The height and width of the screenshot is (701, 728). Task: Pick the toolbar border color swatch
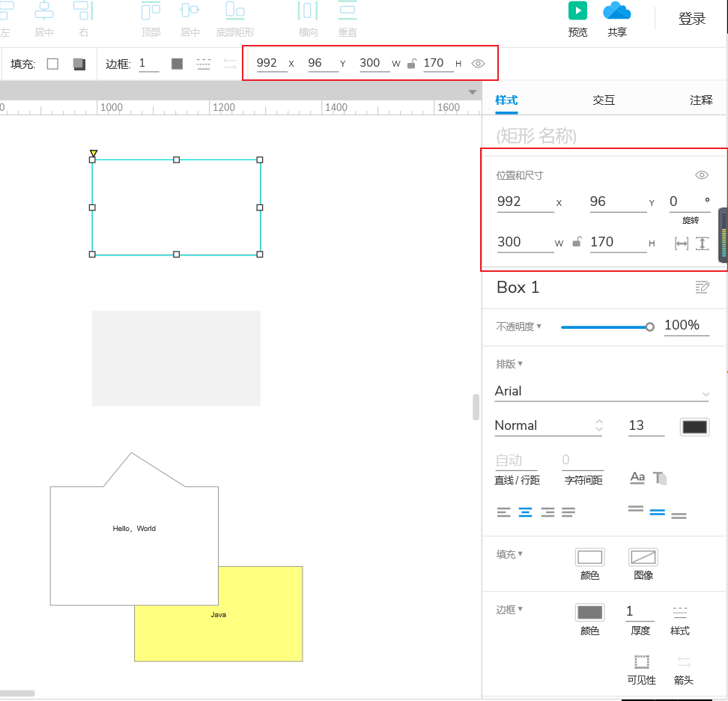pyautogui.click(x=177, y=64)
